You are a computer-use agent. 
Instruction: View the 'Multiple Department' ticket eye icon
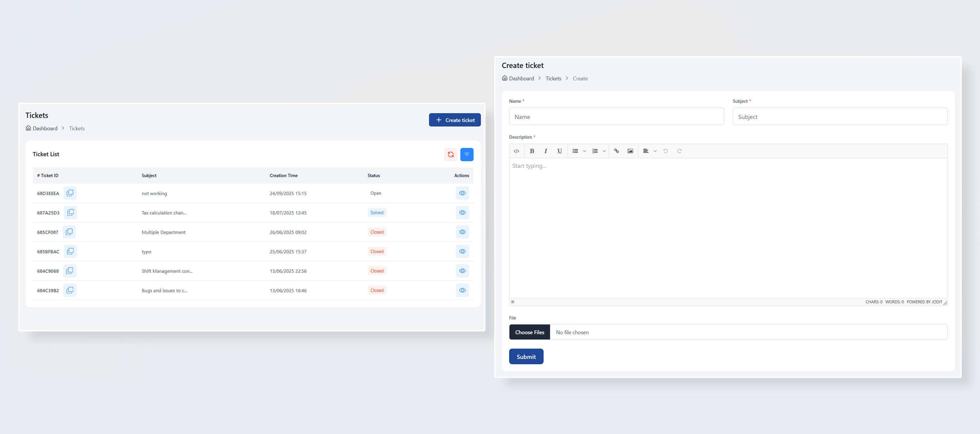[462, 232]
